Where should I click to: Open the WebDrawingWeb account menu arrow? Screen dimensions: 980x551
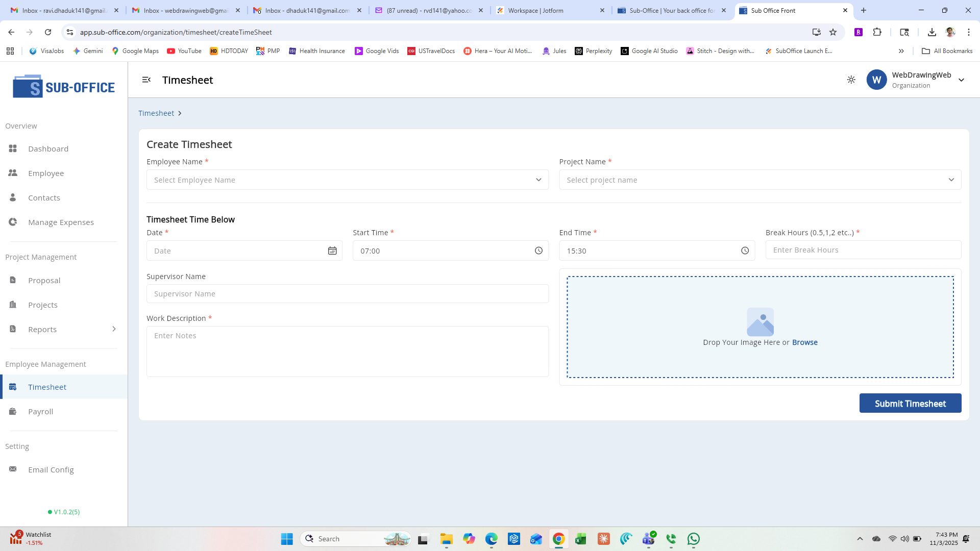click(961, 80)
